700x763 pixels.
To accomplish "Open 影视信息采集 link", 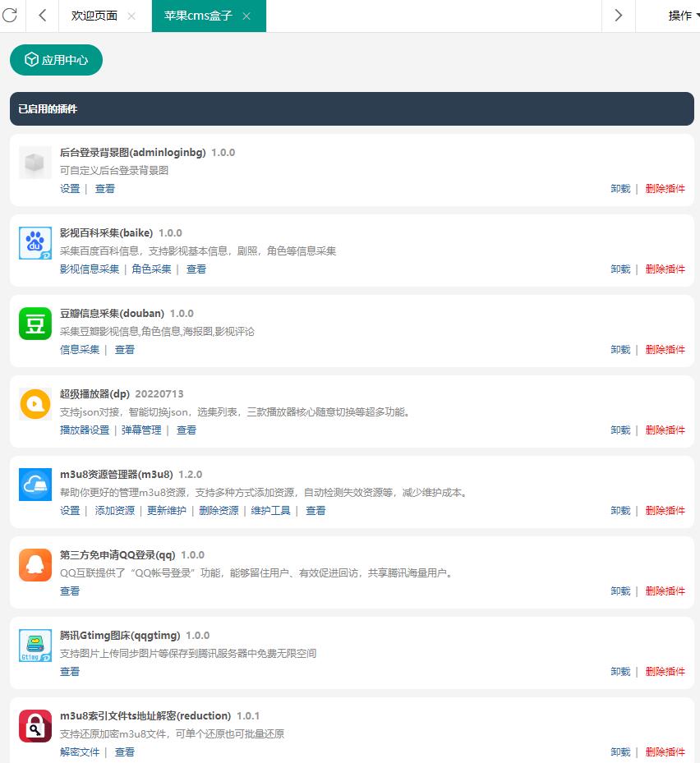I will point(90,269).
